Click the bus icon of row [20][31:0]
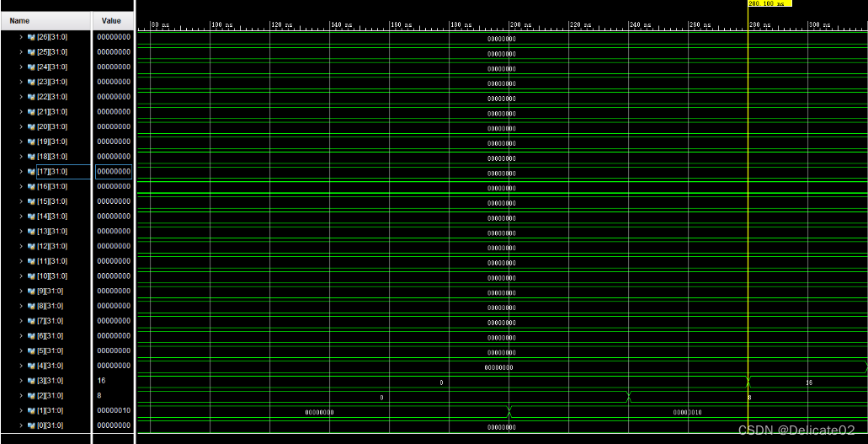868x444 pixels. [x=31, y=127]
